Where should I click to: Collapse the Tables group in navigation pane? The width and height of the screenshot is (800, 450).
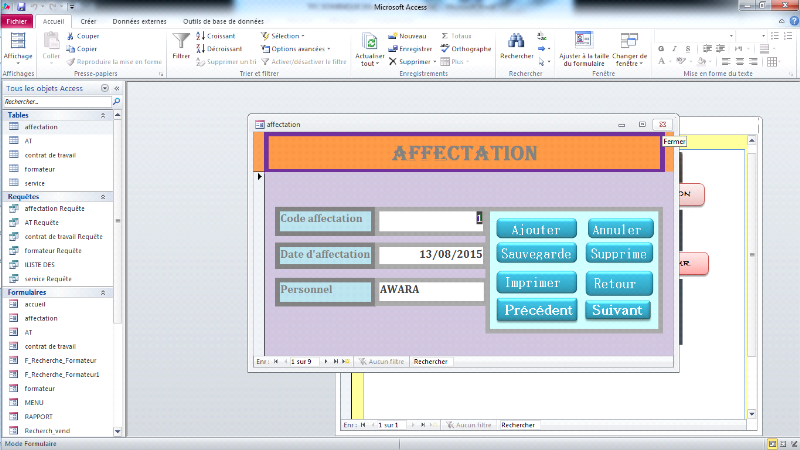[x=102, y=115]
